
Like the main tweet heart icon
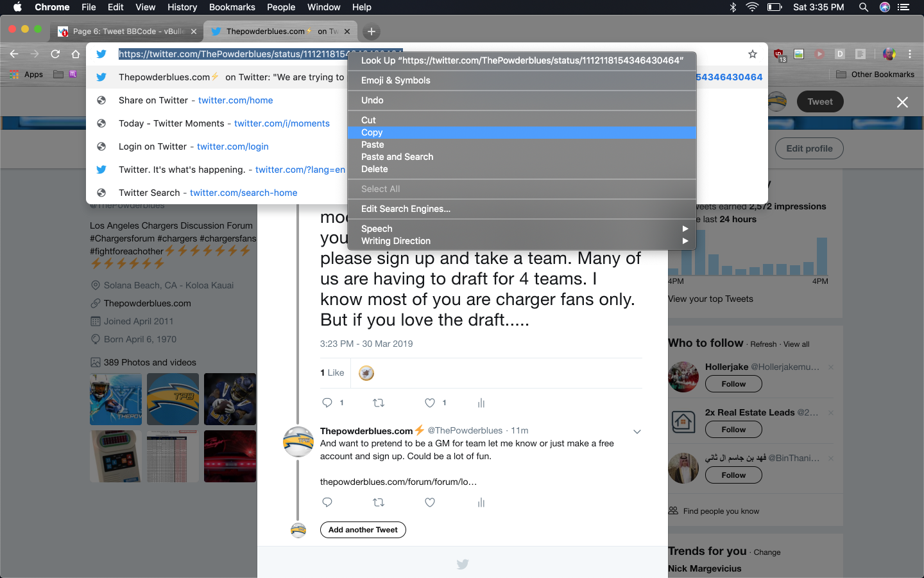click(430, 403)
